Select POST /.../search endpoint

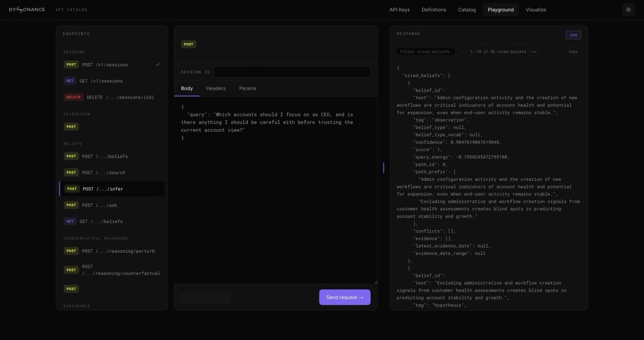tap(112, 173)
